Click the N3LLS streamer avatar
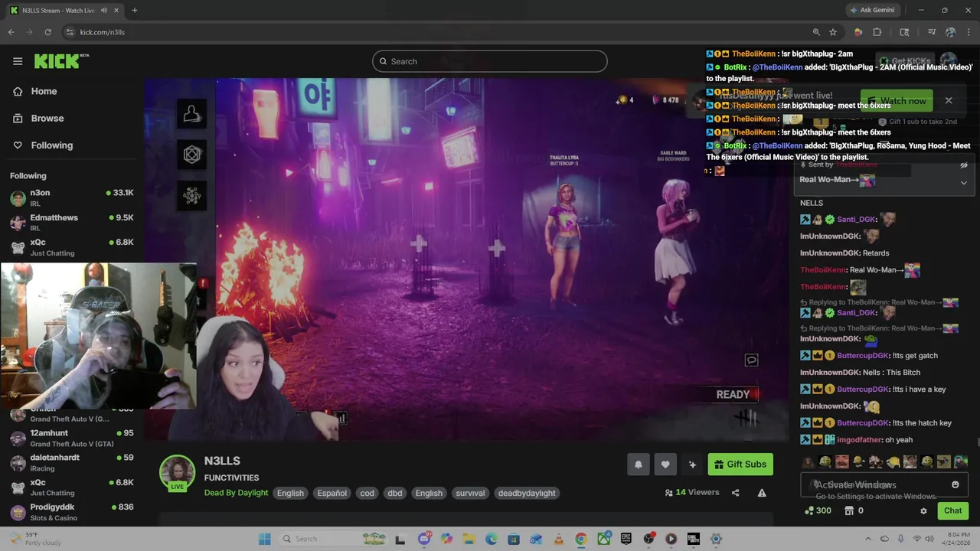Image resolution: width=980 pixels, height=551 pixels. point(177,471)
